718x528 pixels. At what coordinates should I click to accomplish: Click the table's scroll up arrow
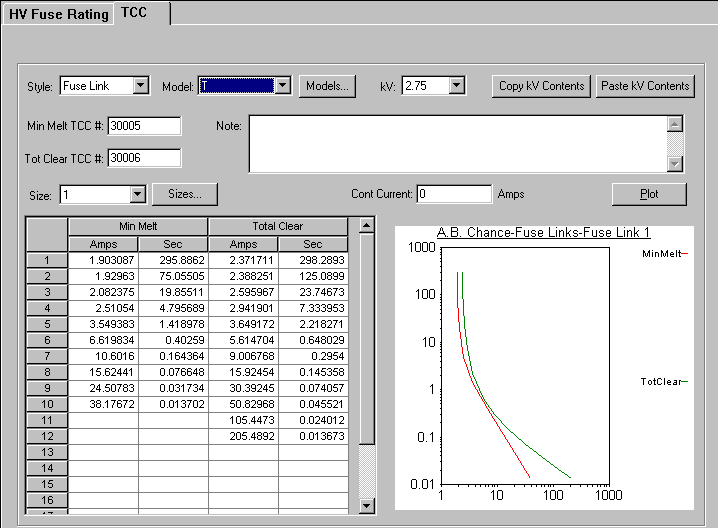point(367,226)
